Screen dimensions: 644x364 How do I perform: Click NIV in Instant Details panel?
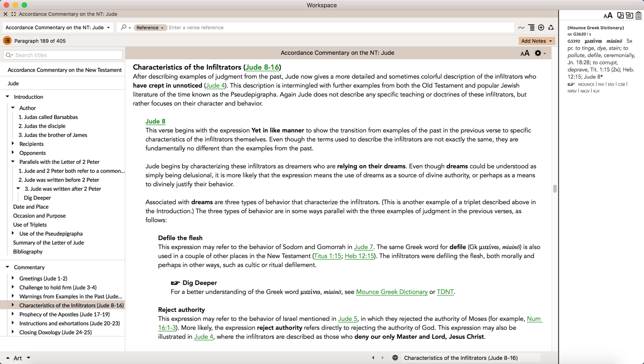point(601,84)
